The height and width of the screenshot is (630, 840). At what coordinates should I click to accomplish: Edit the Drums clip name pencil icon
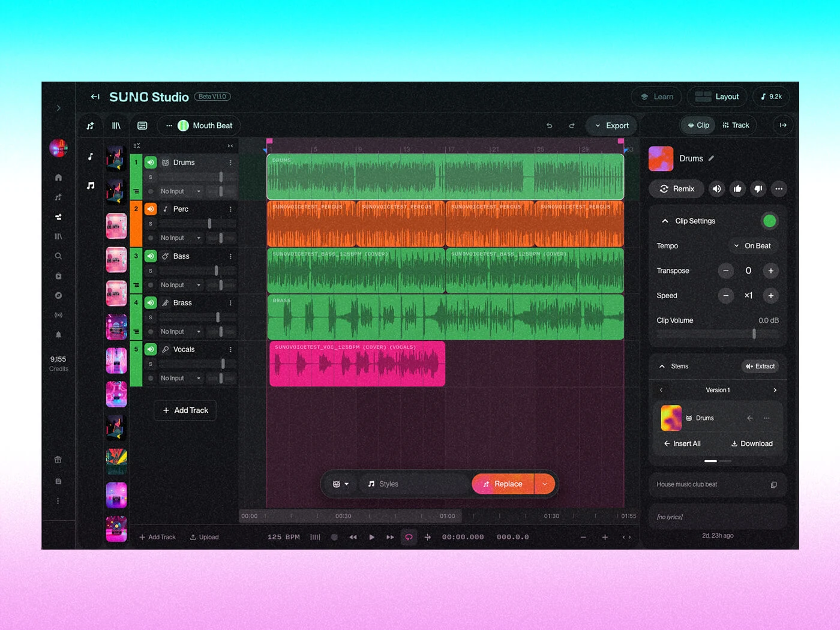click(711, 158)
